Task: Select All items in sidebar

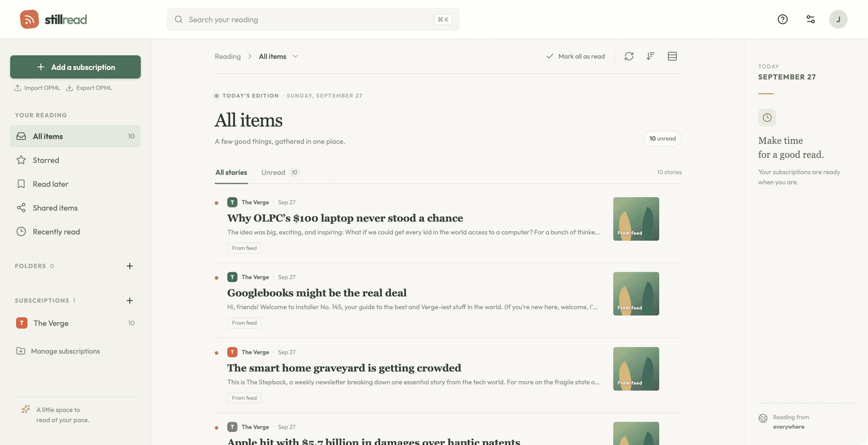Action: (75, 136)
